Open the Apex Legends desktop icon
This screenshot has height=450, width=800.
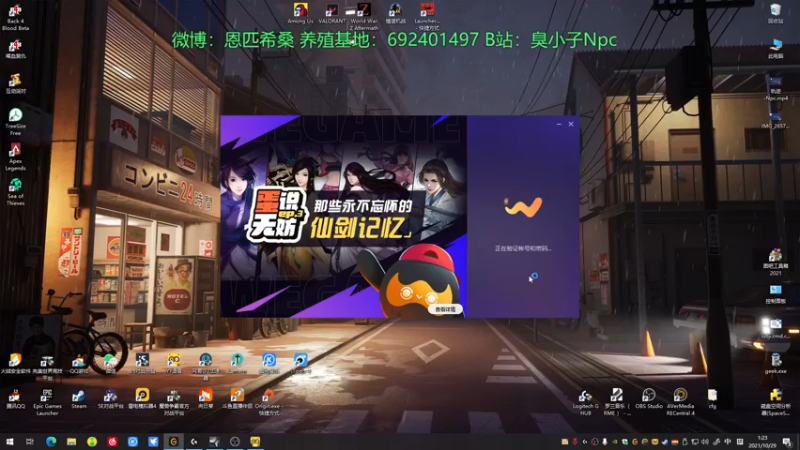pos(15,157)
